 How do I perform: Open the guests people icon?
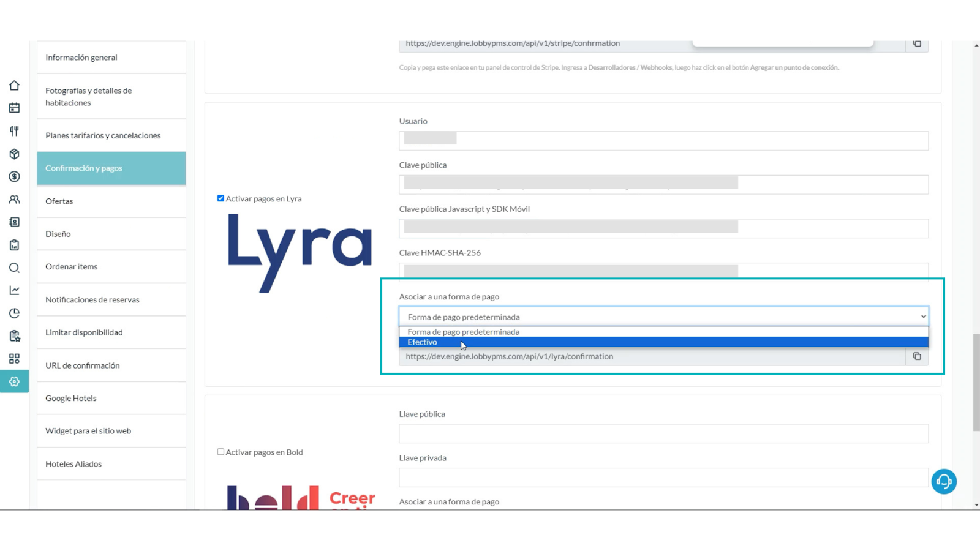point(14,200)
